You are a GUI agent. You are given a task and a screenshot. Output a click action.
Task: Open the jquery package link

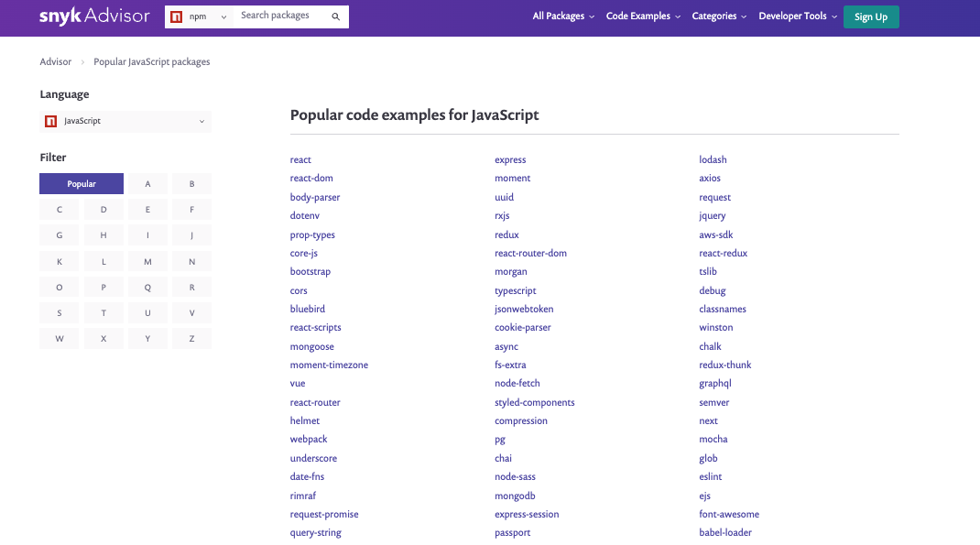(x=712, y=215)
